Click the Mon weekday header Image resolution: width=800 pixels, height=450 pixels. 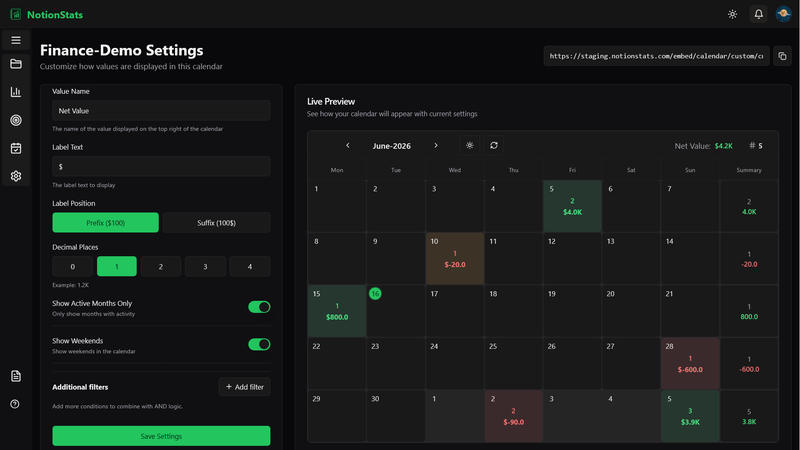[337, 170]
